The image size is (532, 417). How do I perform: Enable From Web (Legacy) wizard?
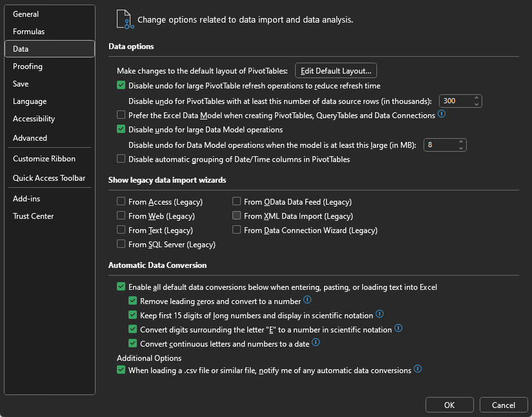[x=121, y=216]
